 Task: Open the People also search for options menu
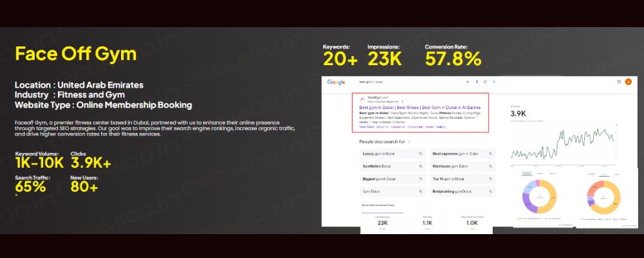[x=410, y=141]
